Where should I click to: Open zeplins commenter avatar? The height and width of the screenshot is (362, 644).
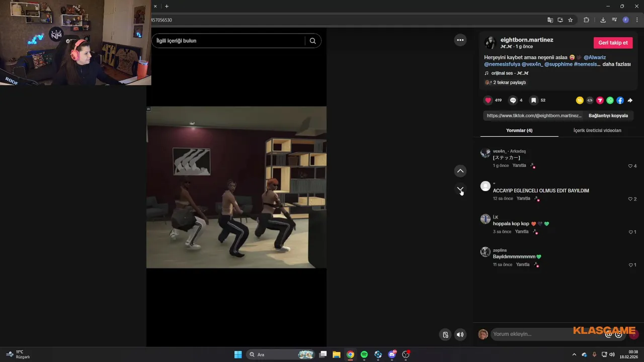tap(485, 252)
